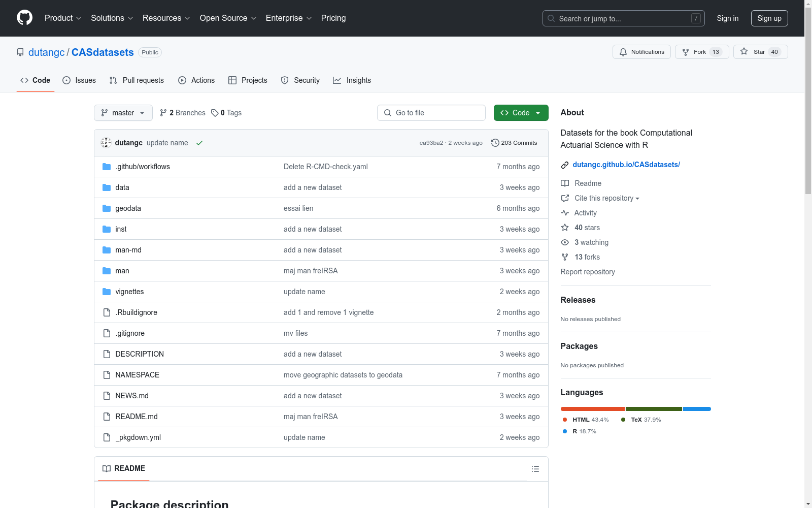
Task: Open the .gitignore file
Action: (x=130, y=333)
